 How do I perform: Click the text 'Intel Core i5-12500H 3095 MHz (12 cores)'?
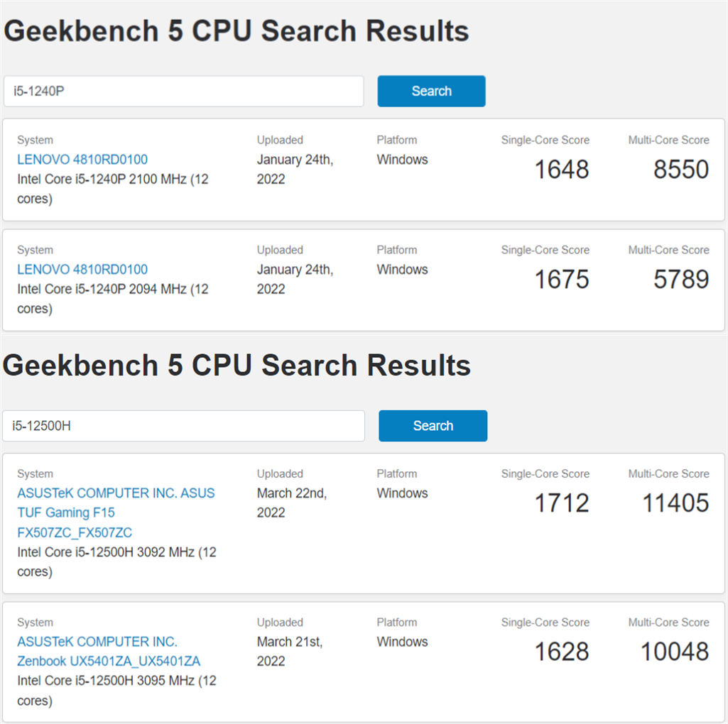tap(116, 691)
